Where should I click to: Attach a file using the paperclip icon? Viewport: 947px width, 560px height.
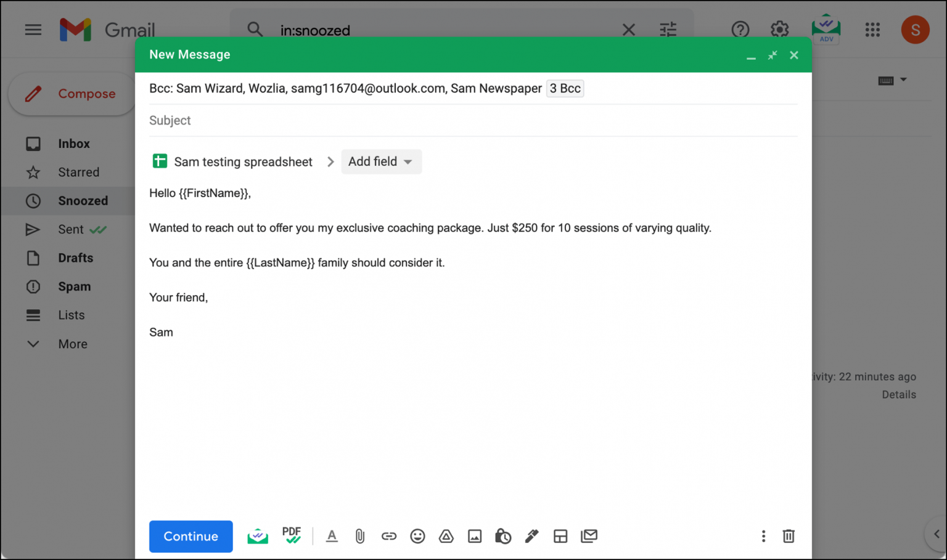pos(360,536)
